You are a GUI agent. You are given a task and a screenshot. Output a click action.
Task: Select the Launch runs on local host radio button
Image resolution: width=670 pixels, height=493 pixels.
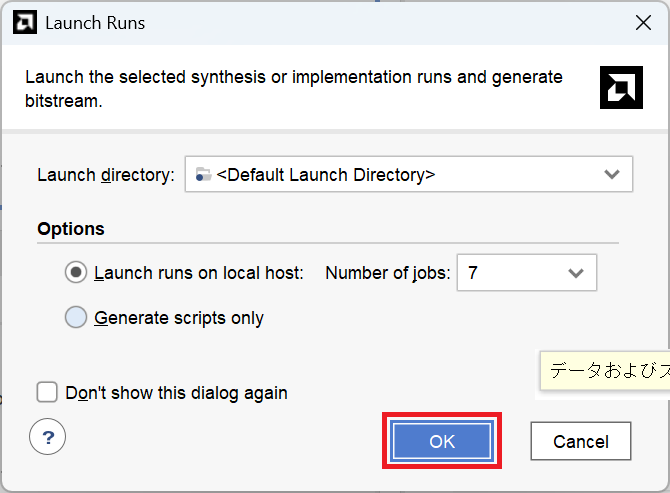pos(76,272)
